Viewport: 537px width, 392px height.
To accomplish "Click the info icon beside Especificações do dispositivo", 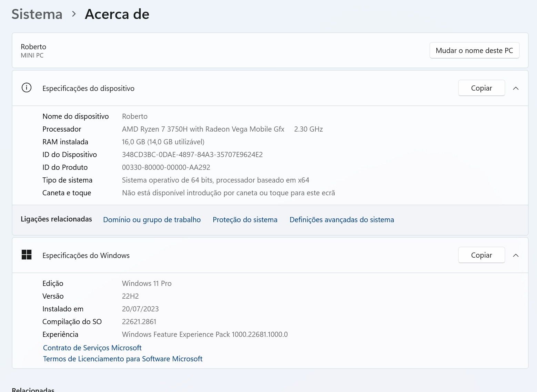I will pos(27,88).
